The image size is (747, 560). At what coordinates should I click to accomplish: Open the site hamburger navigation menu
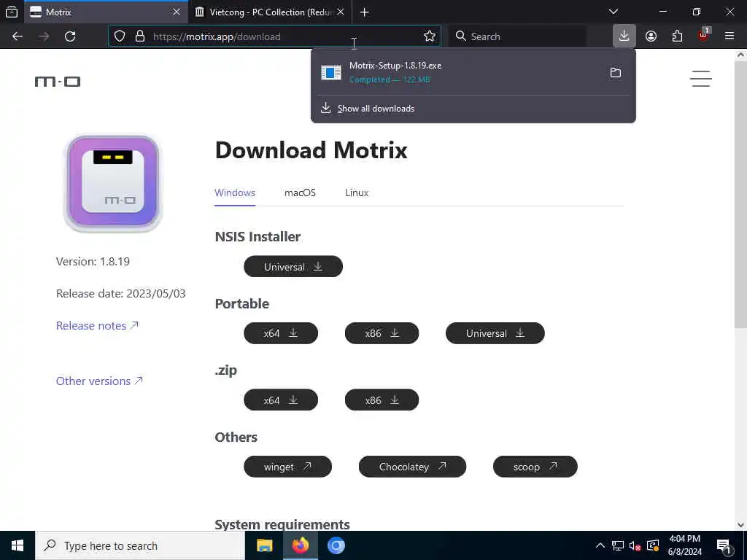click(701, 79)
